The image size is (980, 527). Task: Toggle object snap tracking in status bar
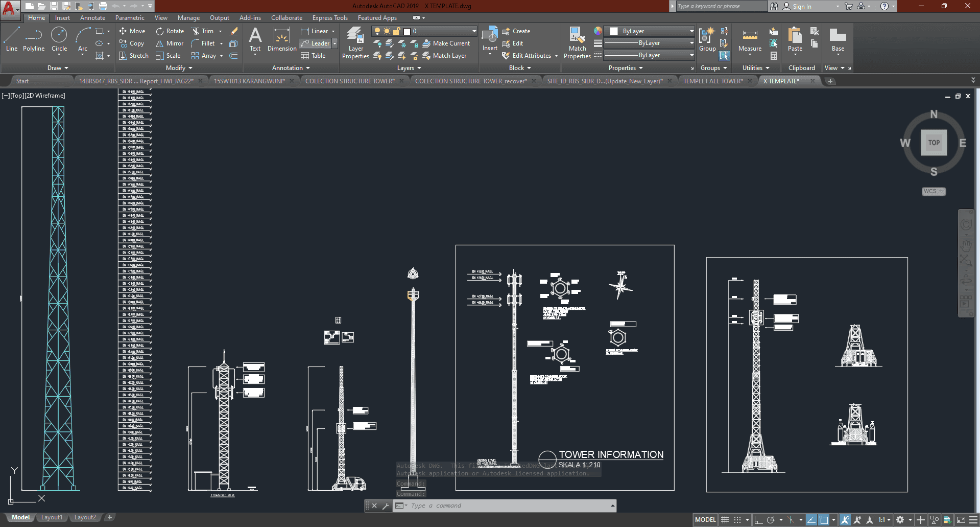tap(811, 520)
